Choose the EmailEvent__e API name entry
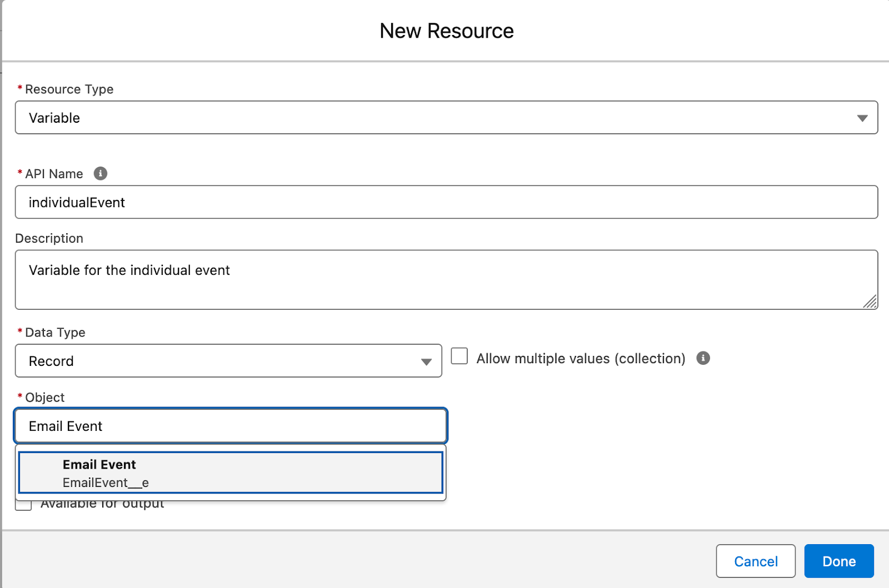889x588 pixels. [x=106, y=483]
